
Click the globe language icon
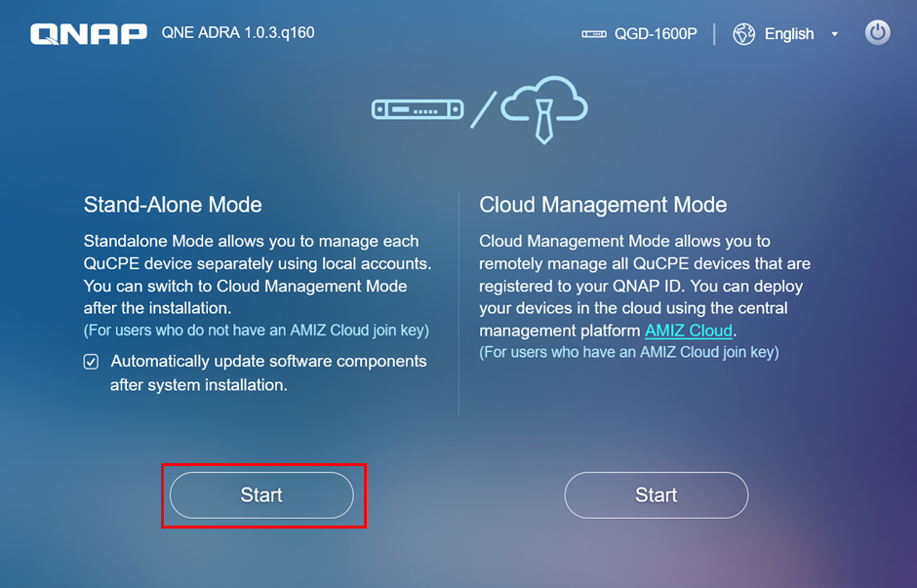click(x=744, y=34)
